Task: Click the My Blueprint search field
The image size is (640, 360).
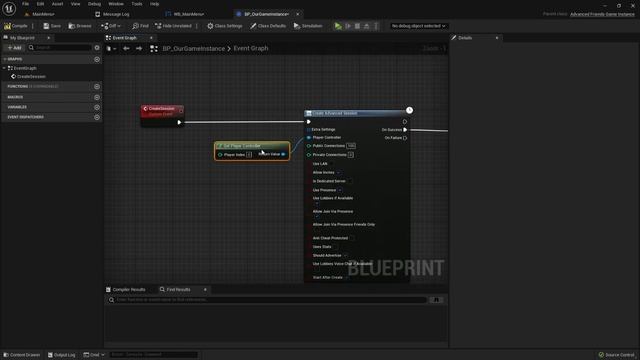Action: (60, 48)
